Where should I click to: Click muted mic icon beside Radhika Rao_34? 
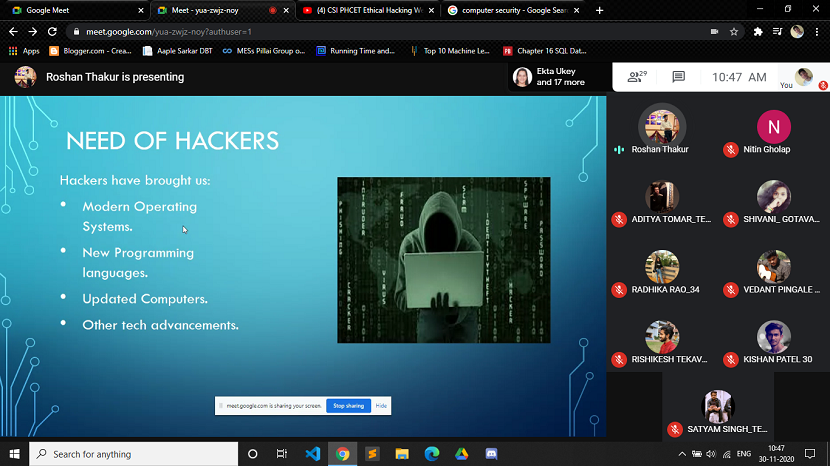click(x=619, y=290)
